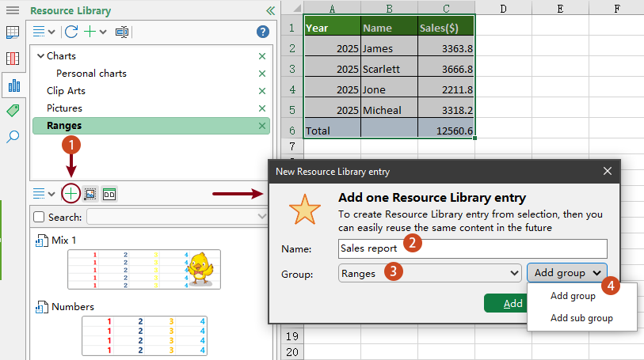
Task: Select the green tag icon in sidebar
Action: pyautogui.click(x=13, y=111)
